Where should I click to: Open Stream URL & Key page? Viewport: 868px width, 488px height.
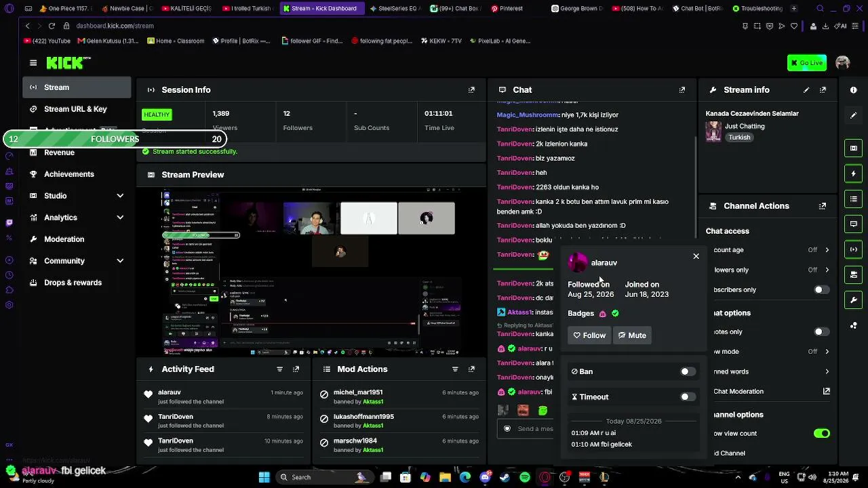point(77,109)
